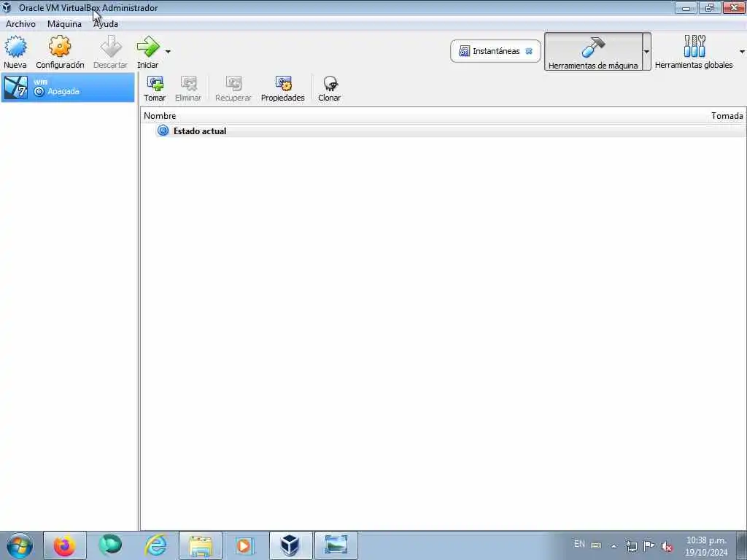
Task: Click the on-screen keyboard tray icon
Action: (596, 545)
